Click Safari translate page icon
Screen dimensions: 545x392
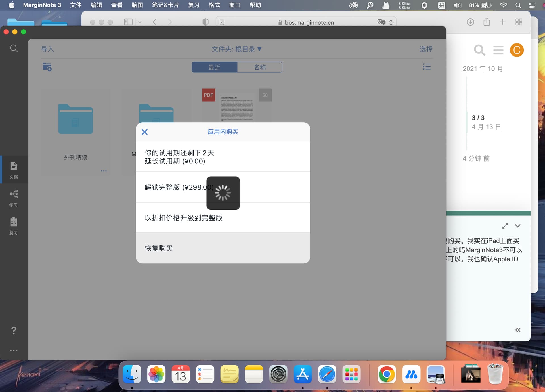pos(381,22)
